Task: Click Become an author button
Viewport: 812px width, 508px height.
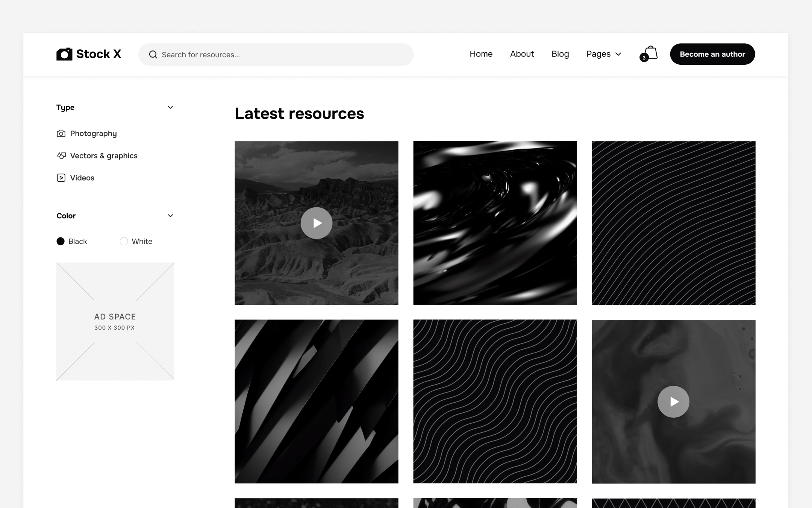Action: (712, 54)
